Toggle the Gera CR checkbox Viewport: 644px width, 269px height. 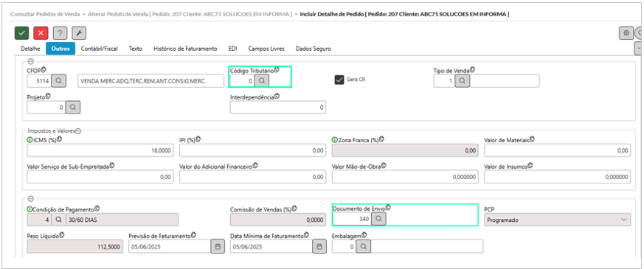(339, 80)
